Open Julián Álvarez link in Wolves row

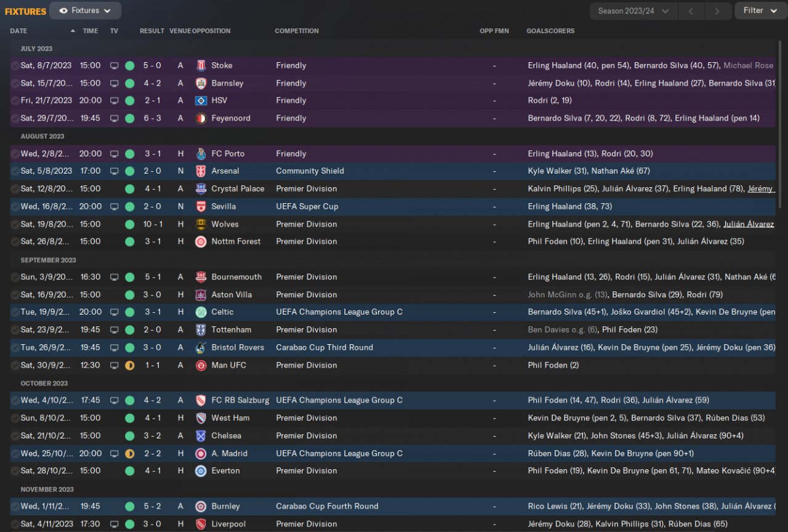pyautogui.click(x=748, y=224)
